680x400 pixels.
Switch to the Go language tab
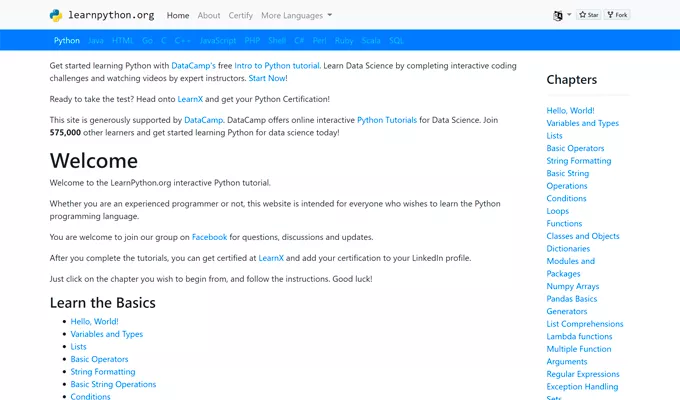click(147, 41)
